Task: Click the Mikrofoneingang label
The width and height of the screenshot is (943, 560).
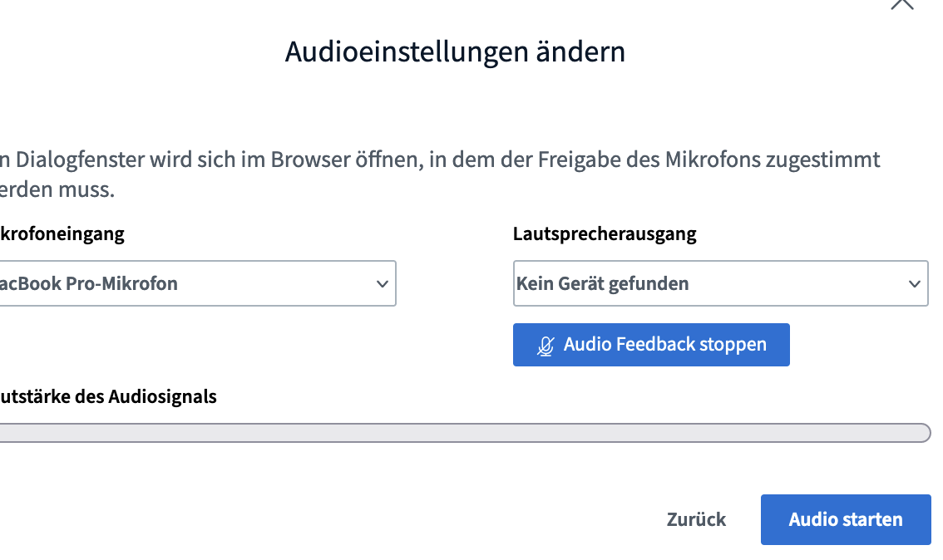Action: coord(62,233)
